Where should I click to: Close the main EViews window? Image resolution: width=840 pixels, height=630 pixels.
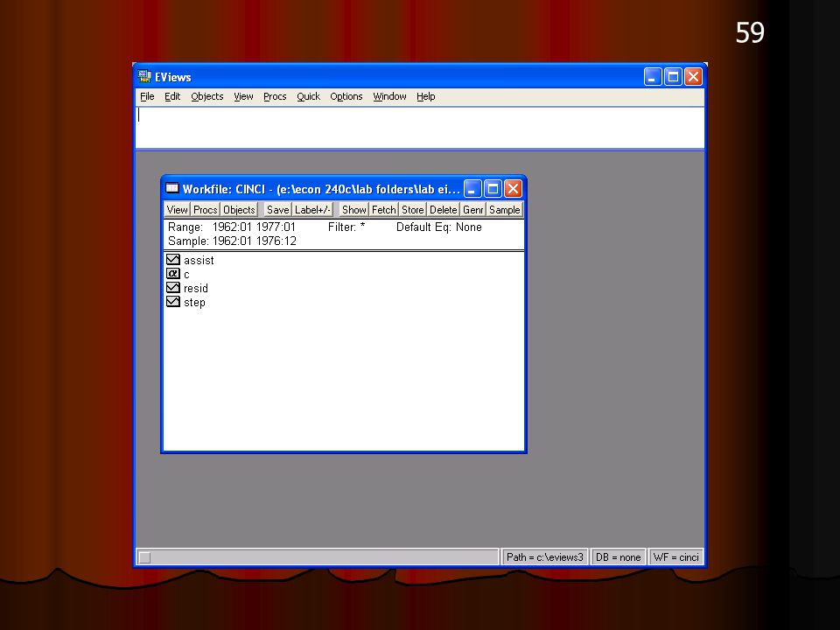tap(693, 77)
